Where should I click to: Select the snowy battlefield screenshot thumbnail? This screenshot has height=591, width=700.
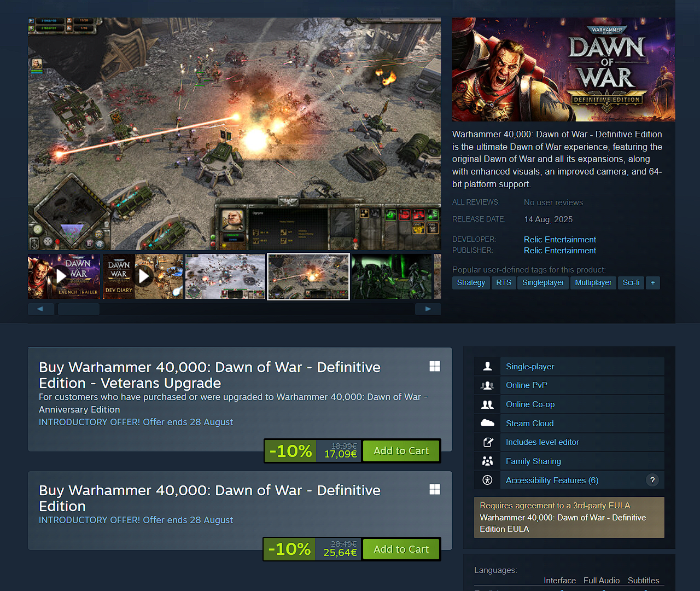pos(225,276)
